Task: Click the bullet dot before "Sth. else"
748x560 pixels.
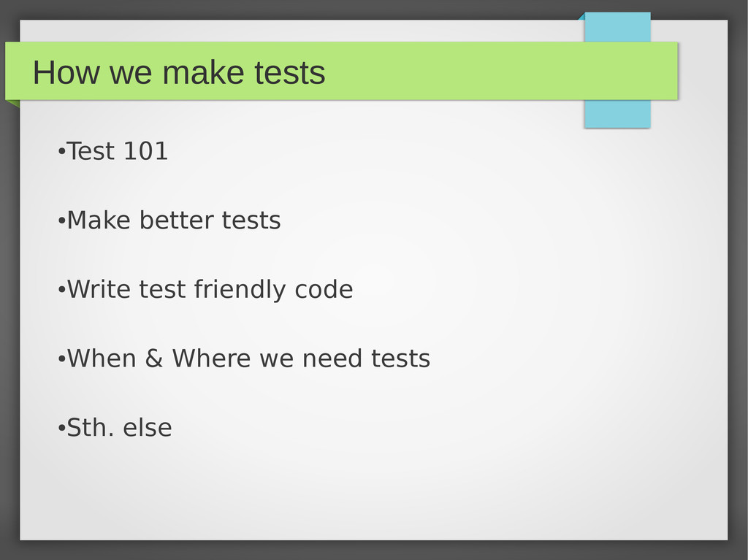Action: 61,429
